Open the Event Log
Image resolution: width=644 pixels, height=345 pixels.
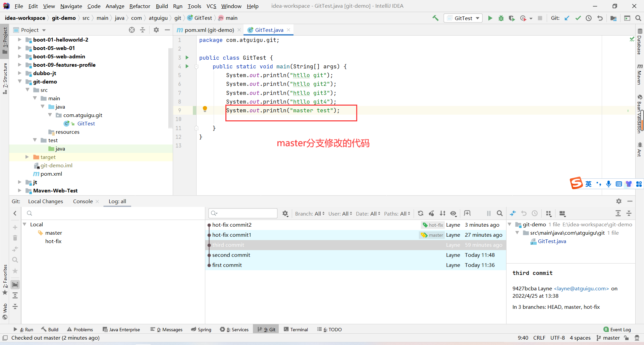point(617,329)
